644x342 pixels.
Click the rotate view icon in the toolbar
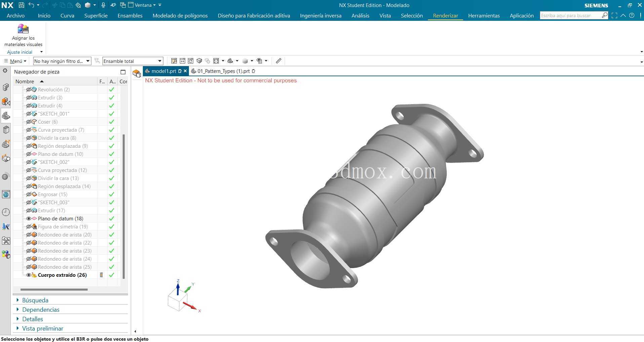(x=191, y=61)
